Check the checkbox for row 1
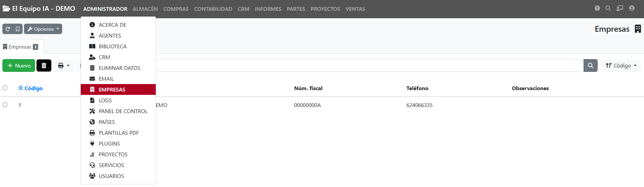This screenshot has height=187, width=644. 5,105
